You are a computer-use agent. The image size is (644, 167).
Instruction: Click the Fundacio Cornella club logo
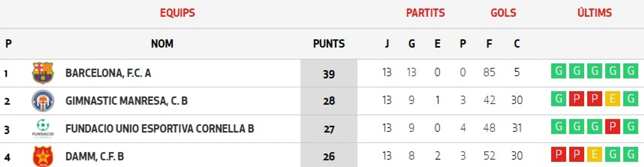[43, 129]
